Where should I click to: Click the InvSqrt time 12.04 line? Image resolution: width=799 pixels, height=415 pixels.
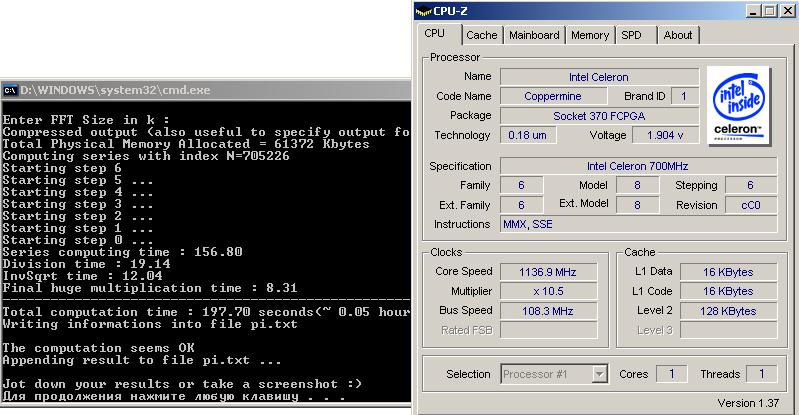[x=82, y=276]
